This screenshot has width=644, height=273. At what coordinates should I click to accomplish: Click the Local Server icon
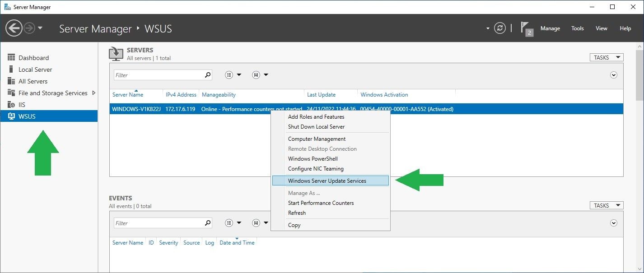(11, 69)
